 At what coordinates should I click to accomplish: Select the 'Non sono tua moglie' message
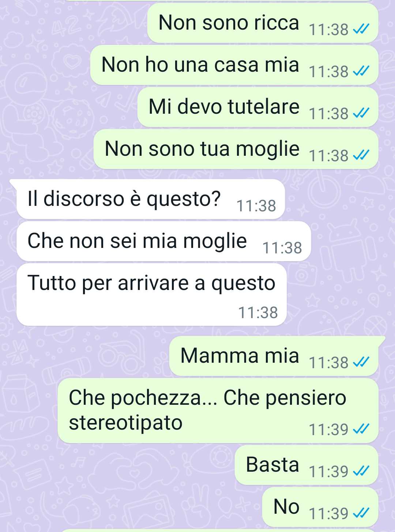coord(236,149)
